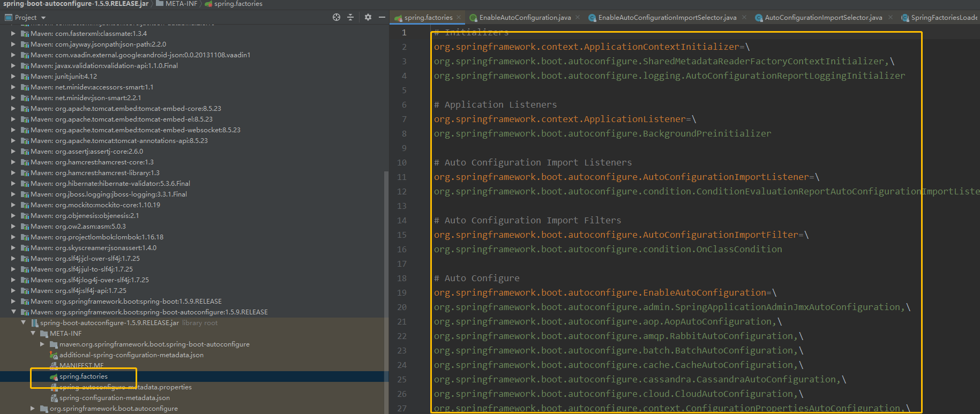Viewport: 980px width, 414px height.
Task: Click spring.factories breadcrumb in navigation bar
Action: [234, 4]
